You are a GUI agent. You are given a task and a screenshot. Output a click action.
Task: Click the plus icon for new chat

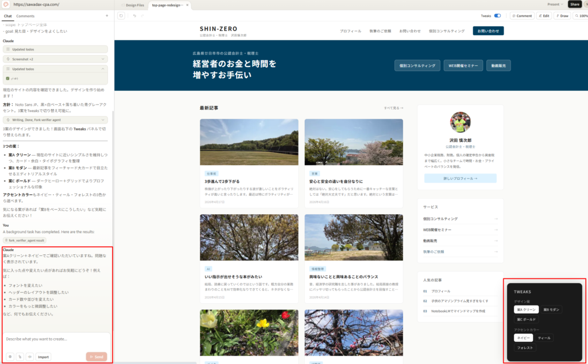107,16
